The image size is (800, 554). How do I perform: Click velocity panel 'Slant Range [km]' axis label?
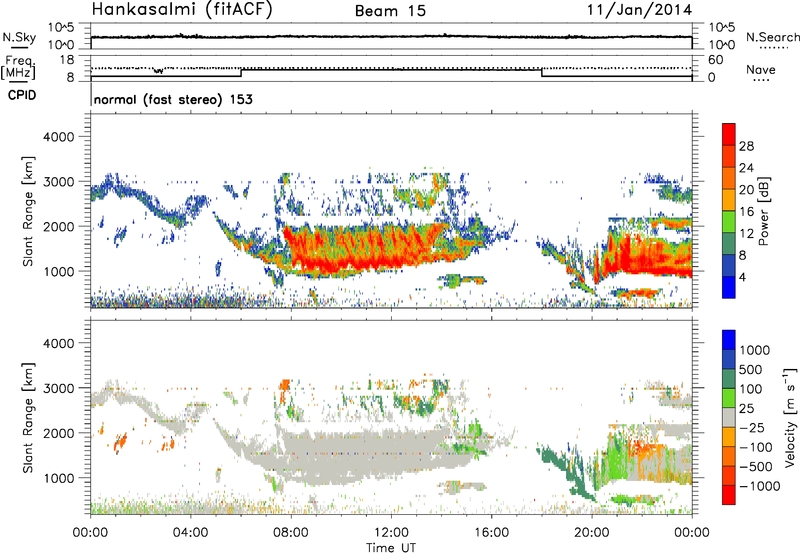[28, 417]
